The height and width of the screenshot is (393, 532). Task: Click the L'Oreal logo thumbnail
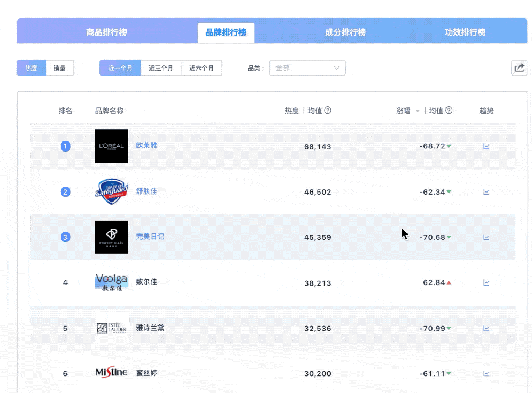(112, 146)
